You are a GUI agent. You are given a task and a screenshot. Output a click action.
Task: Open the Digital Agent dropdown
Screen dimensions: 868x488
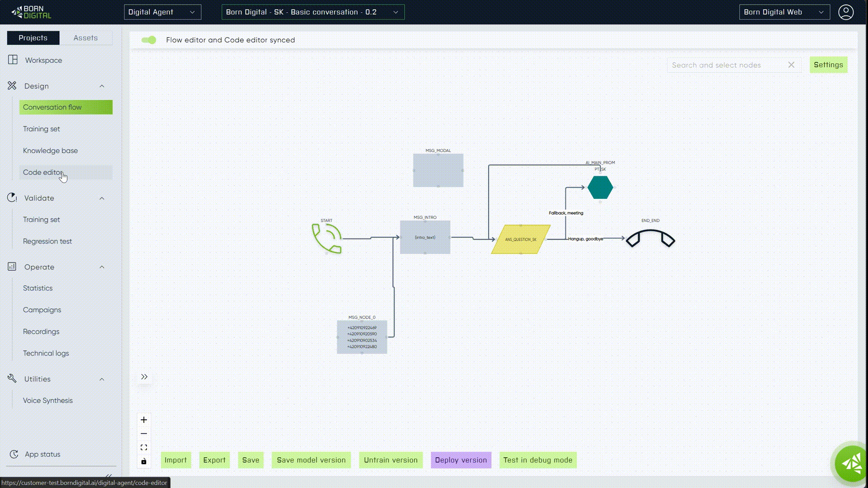[162, 12]
